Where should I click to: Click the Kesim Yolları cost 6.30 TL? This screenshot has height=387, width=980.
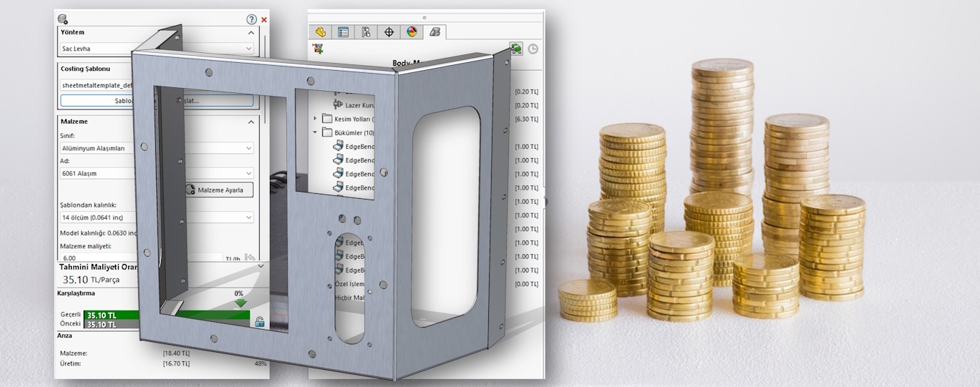pos(527,119)
